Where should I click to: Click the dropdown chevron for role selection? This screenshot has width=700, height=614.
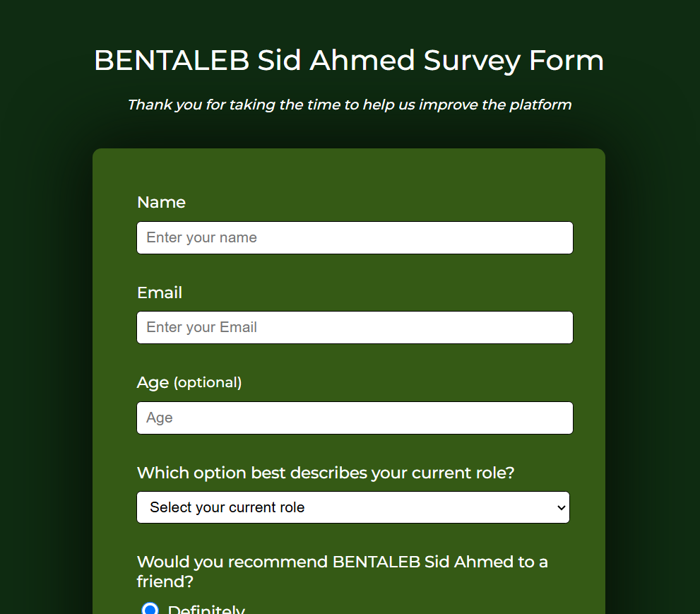pyautogui.click(x=562, y=507)
